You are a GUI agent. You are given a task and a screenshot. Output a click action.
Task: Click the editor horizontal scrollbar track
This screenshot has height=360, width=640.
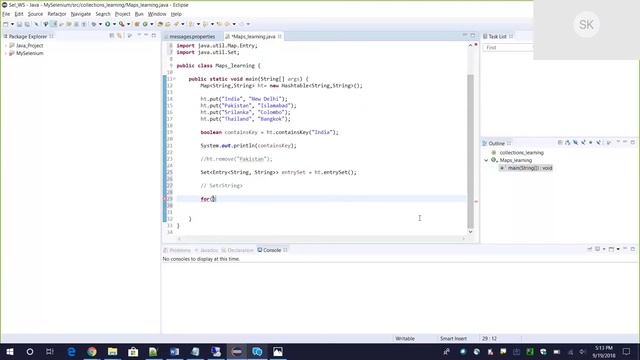321,238
